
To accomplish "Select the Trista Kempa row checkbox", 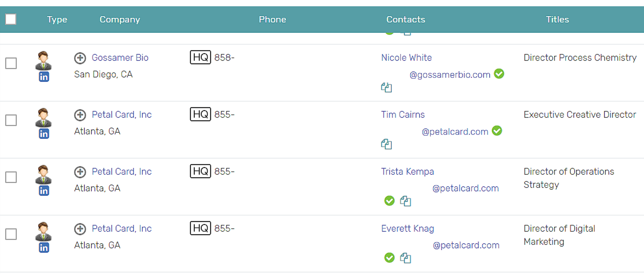I will point(11,177).
